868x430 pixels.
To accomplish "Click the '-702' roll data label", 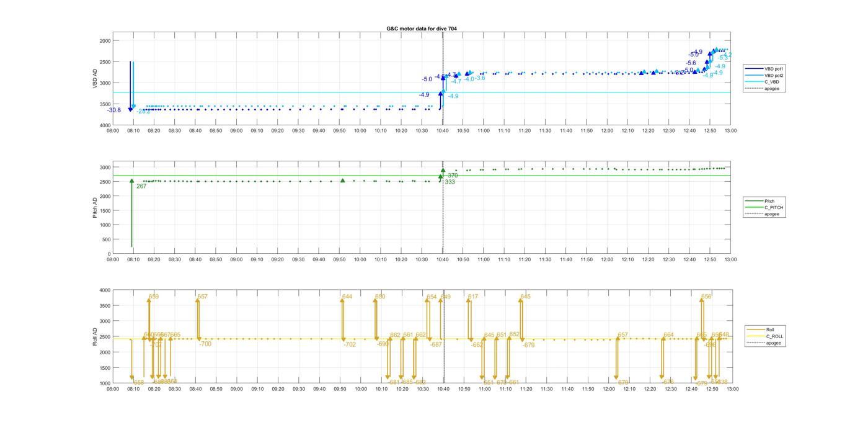I will coord(350,344).
